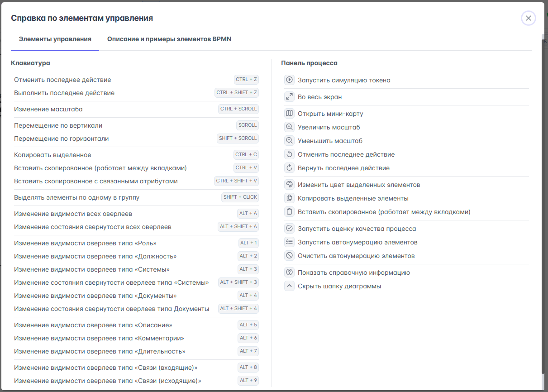
Task: Click the open mini-map icon
Action: 289,114
